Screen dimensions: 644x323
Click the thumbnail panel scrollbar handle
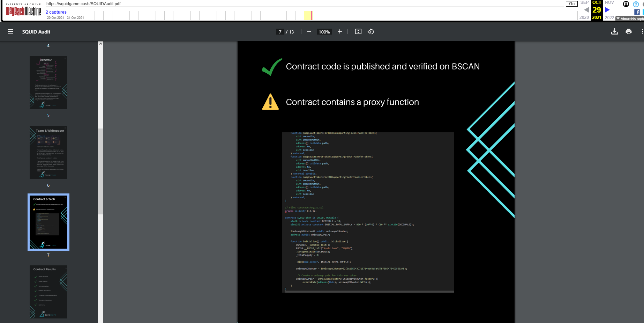(x=100, y=171)
